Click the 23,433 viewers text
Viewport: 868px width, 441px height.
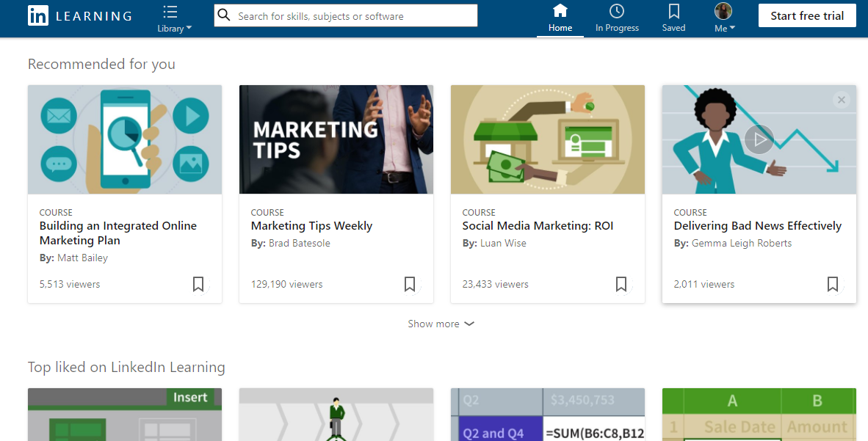(496, 285)
